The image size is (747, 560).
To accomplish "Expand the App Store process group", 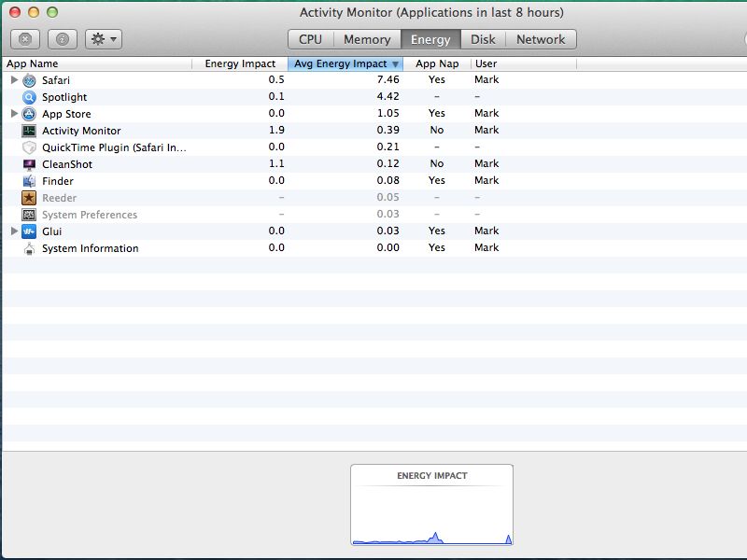I will [x=14, y=113].
